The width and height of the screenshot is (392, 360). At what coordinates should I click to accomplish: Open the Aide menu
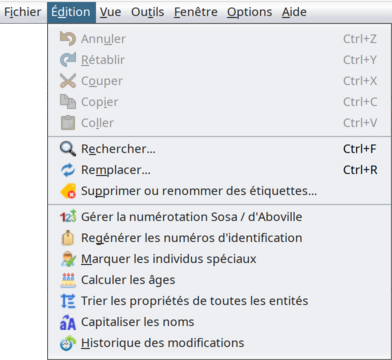click(x=294, y=12)
